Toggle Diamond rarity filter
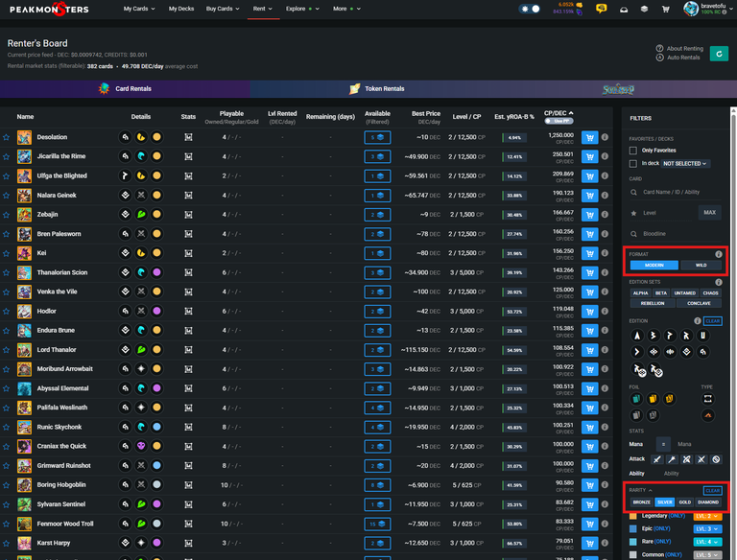 (708, 502)
